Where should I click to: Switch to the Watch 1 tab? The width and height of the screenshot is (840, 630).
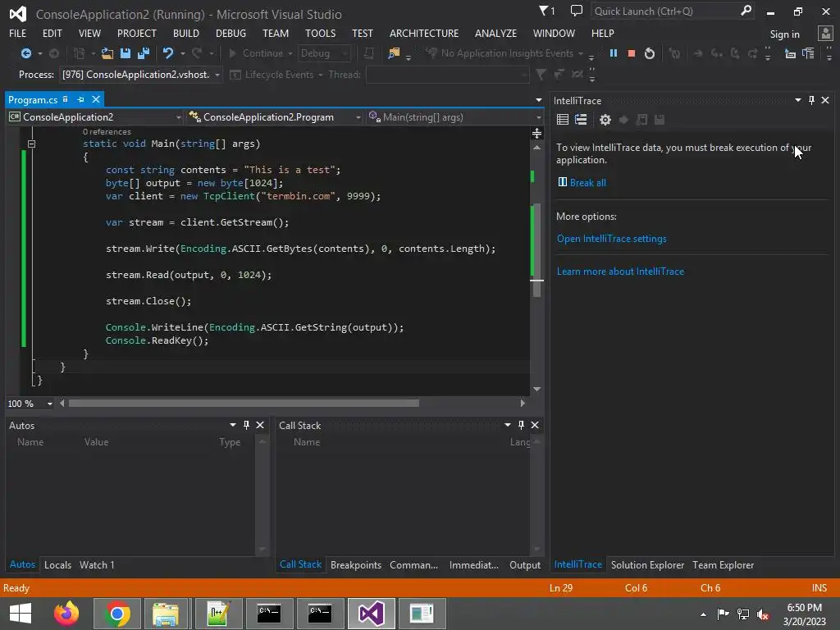[97, 564]
